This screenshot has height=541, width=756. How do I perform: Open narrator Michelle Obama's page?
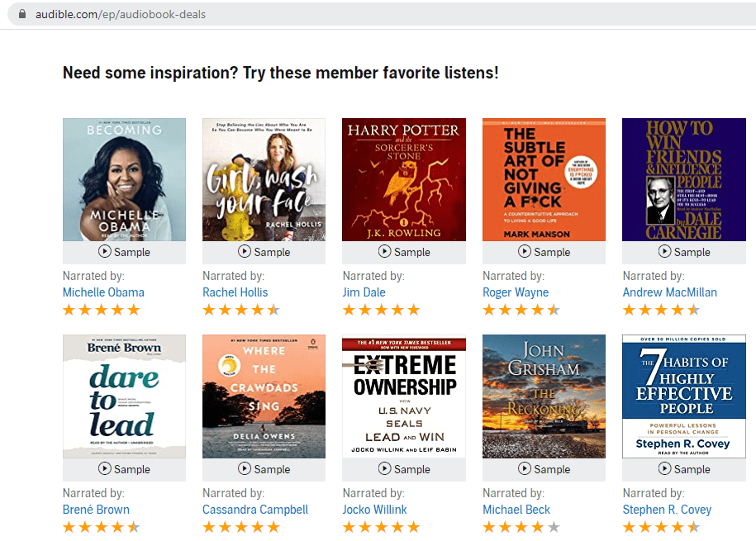(x=103, y=292)
